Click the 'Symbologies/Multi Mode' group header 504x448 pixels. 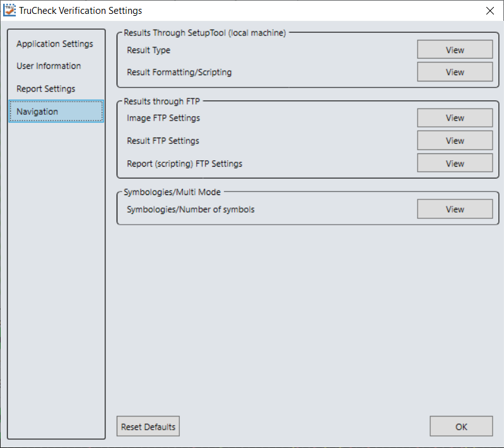pyautogui.click(x=172, y=192)
